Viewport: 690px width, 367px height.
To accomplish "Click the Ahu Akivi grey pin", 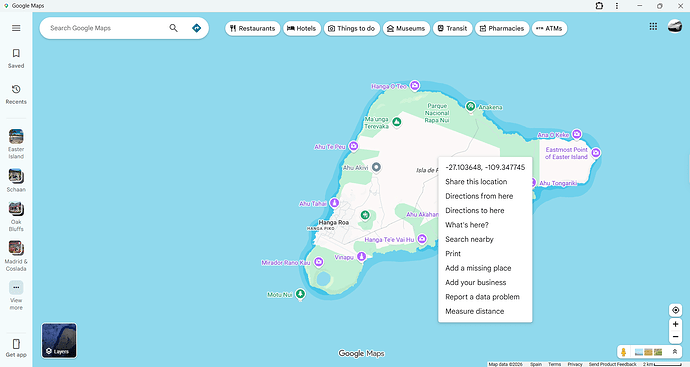I will pyautogui.click(x=376, y=167).
